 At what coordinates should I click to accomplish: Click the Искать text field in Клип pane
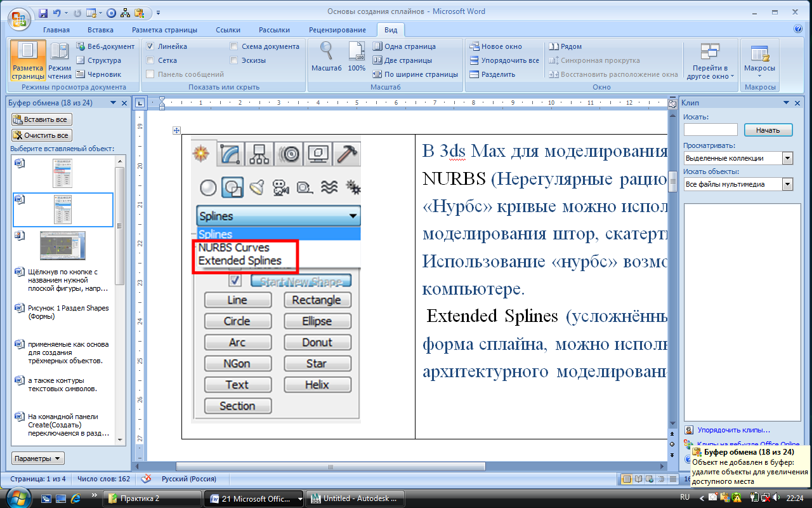[x=710, y=130]
